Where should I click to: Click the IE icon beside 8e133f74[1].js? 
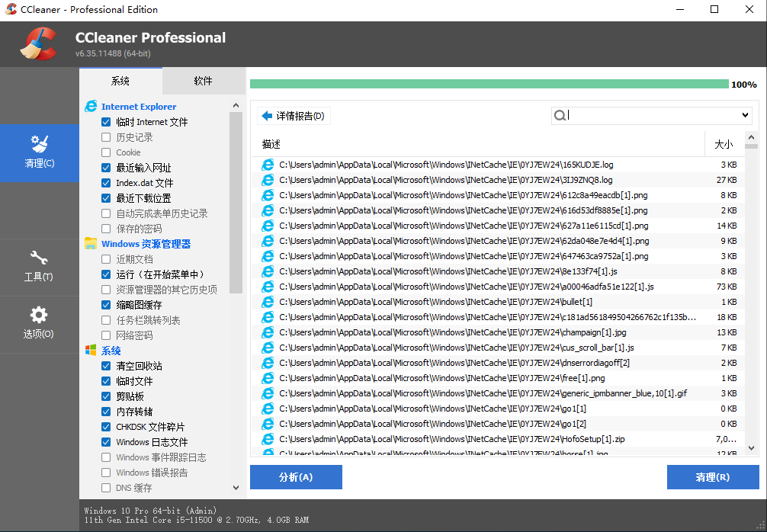(268, 271)
